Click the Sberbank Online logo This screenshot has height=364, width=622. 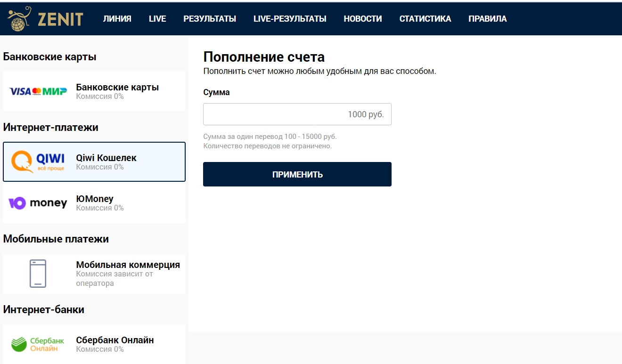pos(38,344)
